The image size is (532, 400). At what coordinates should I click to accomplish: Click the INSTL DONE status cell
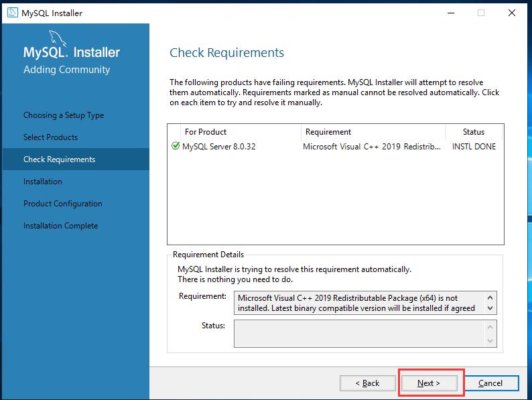pos(474,146)
